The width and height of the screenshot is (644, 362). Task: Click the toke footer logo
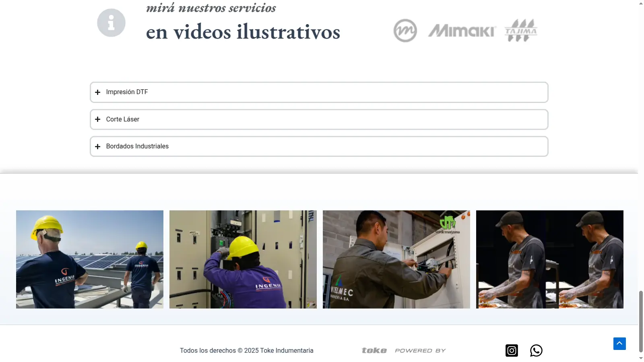374,351
